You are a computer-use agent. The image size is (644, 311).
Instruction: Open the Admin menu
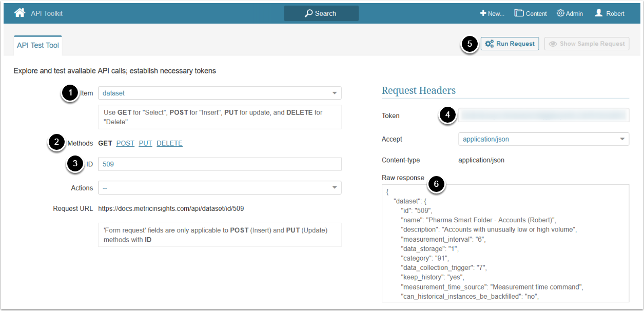pos(570,13)
